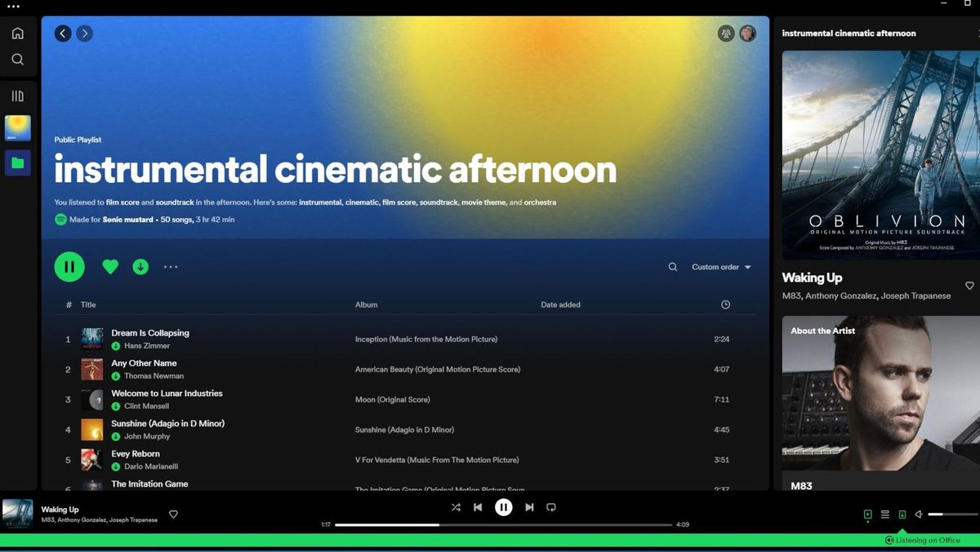Open the playlist three-dots more options

click(x=171, y=266)
